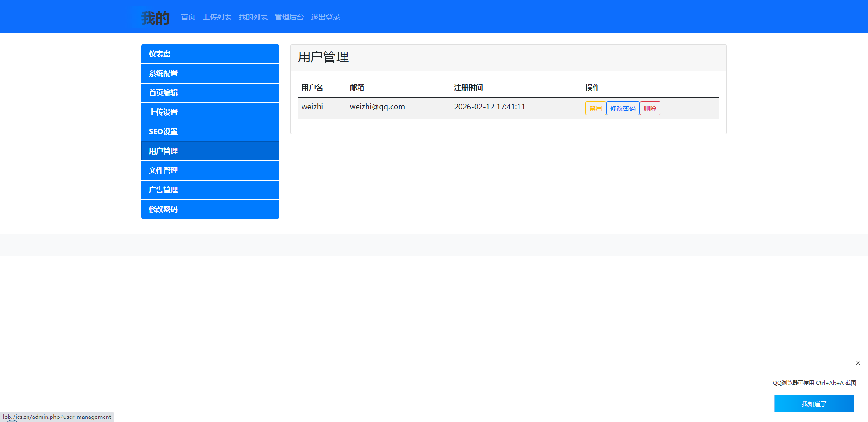Dismiss tip with 我知道了 button
The image size is (868, 422).
[814, 404]
